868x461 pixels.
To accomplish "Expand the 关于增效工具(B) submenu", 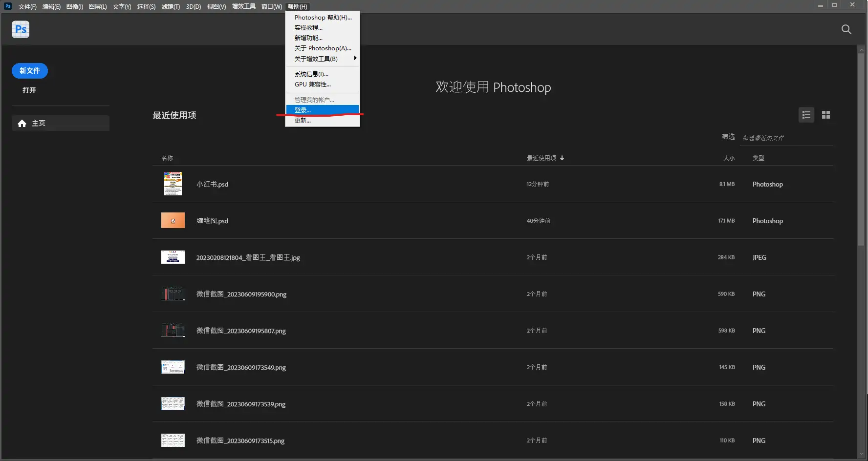I will tap(317, 59).
